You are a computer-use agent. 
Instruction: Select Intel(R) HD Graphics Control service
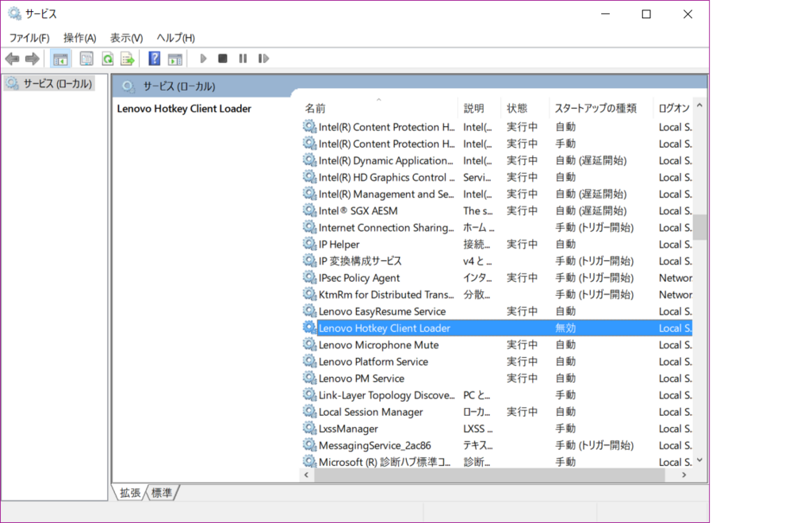pyautogui.click(x=497, y=177)
